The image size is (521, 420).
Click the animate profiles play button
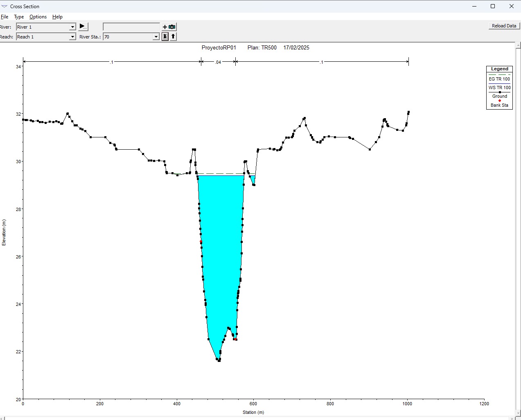(x=83, y=26)
